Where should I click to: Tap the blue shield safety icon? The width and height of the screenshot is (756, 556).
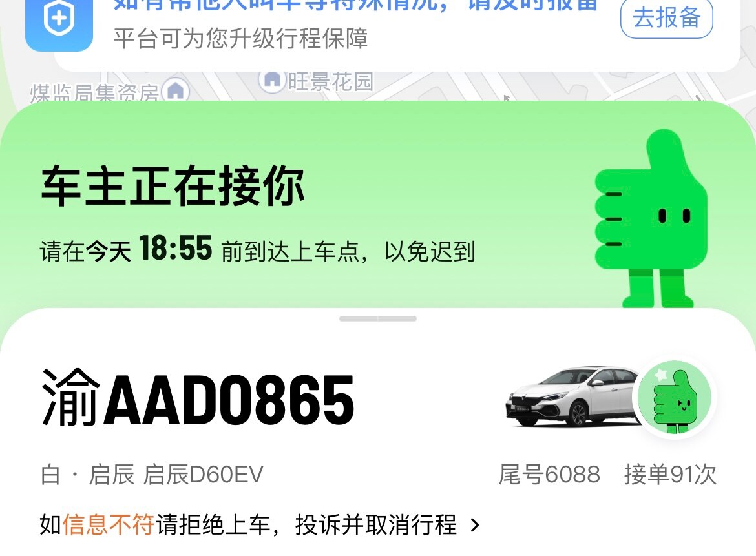(x=59, y=23)
